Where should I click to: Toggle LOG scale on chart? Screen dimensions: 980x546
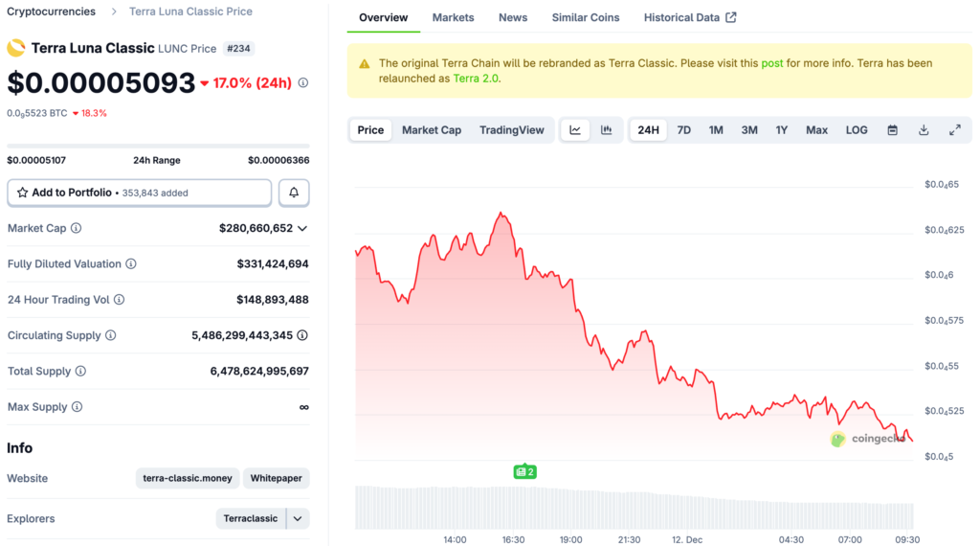857,130
